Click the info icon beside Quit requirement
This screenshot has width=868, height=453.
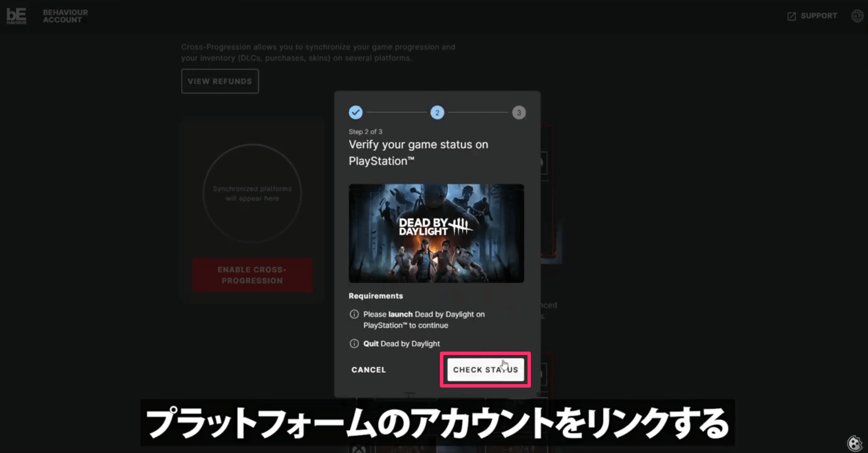pyautogui.click(x=354, y=343)
